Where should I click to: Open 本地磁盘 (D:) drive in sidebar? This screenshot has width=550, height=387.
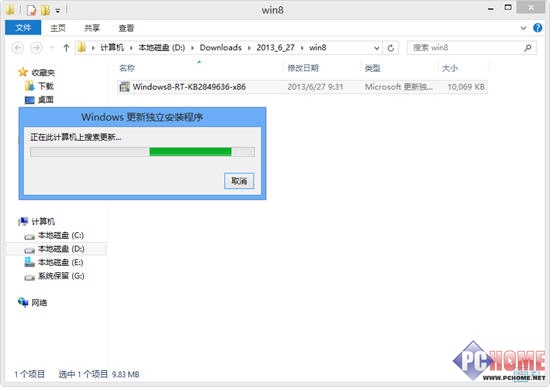point(61,249)
